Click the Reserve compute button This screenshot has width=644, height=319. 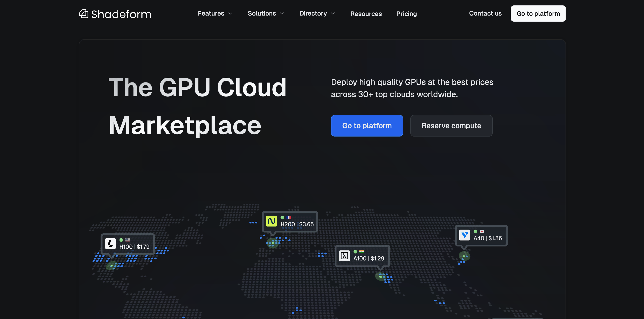(x=451, y=126)
